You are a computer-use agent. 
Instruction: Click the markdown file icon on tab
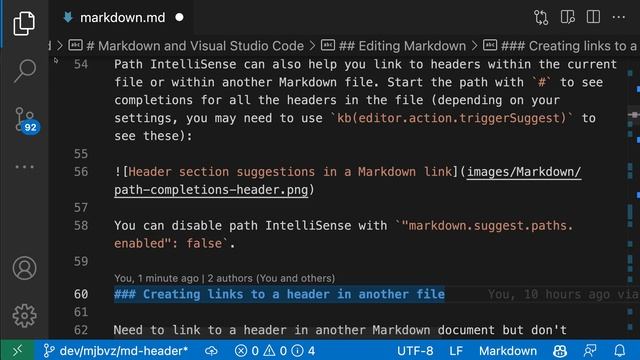(68, 17)
